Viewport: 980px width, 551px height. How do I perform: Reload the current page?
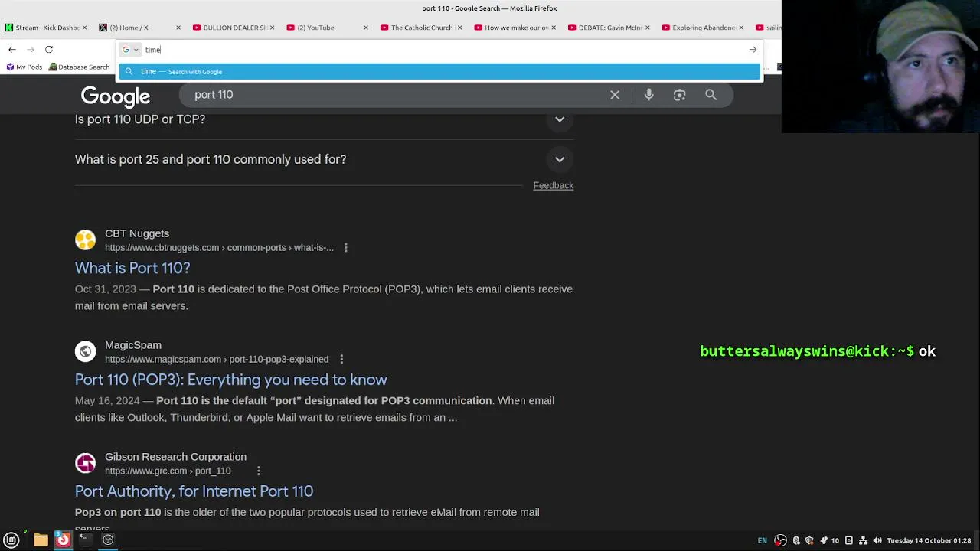click(49, 50)
